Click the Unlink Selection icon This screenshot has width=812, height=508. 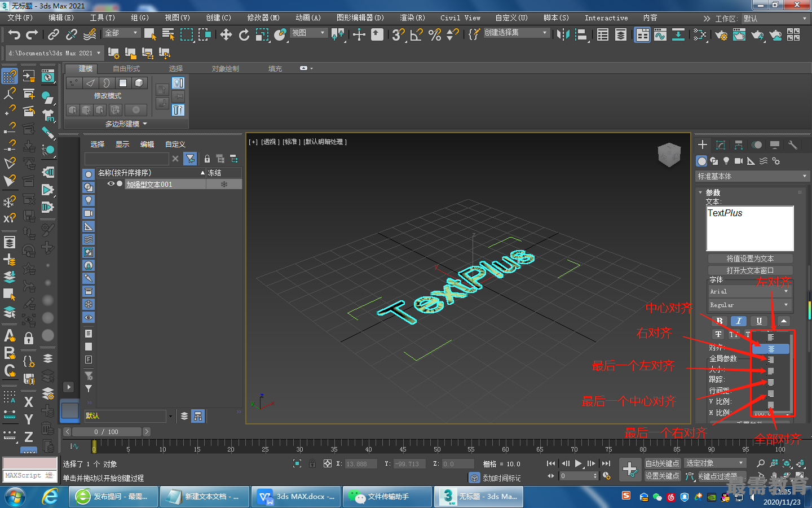click(x=71, y=34)
